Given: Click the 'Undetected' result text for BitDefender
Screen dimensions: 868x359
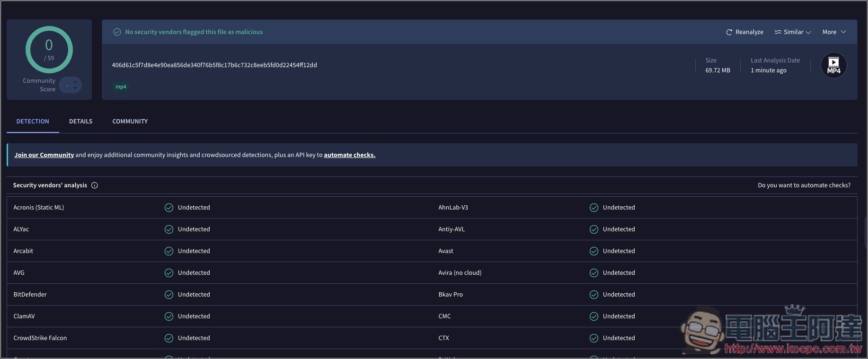Looking at the screenshot, I should pyautogui.click(x=194, y=295).
